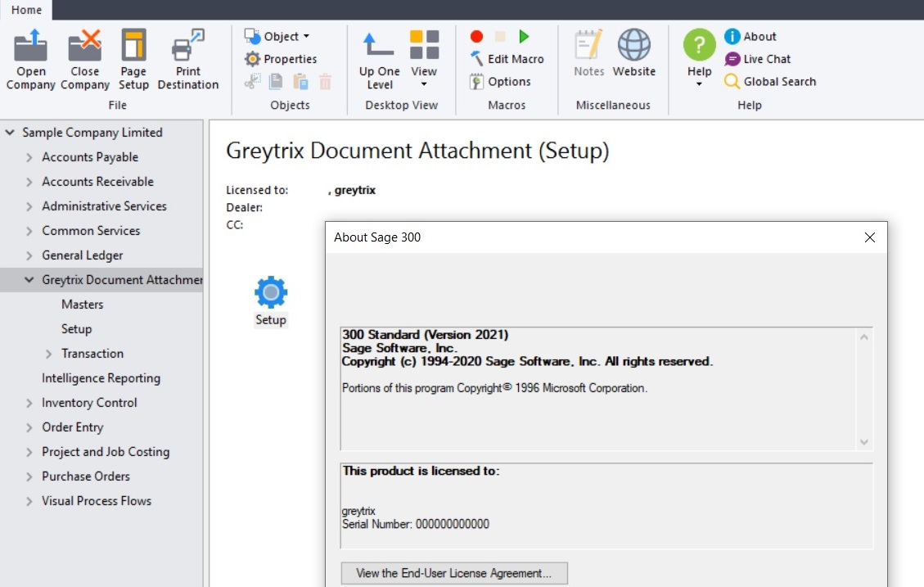Run a macro using the green play button
Screen dimensions: 924x587
click(525, 36)
